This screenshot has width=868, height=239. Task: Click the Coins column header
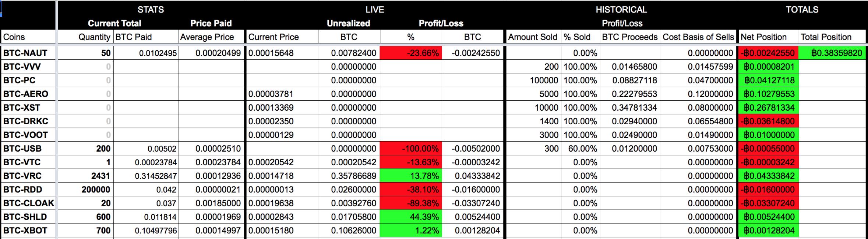click(x=14, y=37)
